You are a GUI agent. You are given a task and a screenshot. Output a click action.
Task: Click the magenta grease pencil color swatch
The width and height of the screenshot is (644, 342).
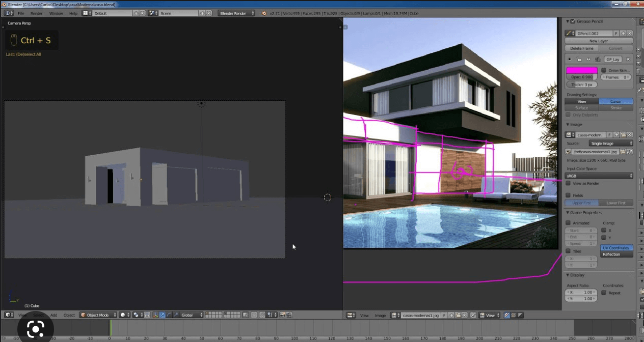[582, 70]
